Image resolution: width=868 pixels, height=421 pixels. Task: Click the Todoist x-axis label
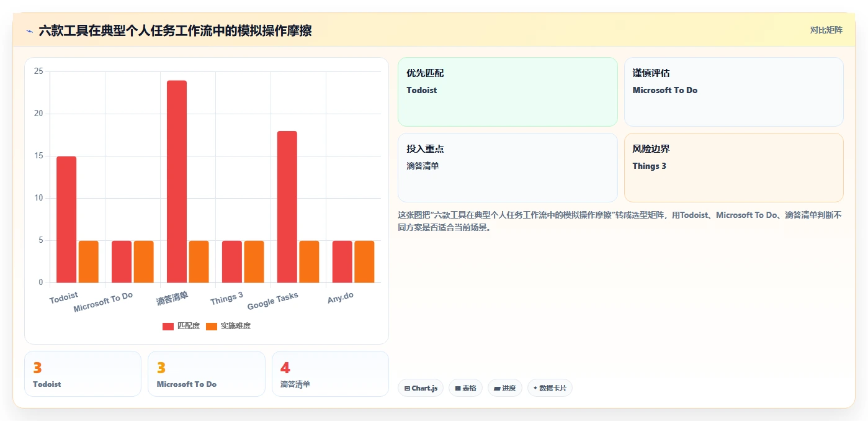point(64,297)
